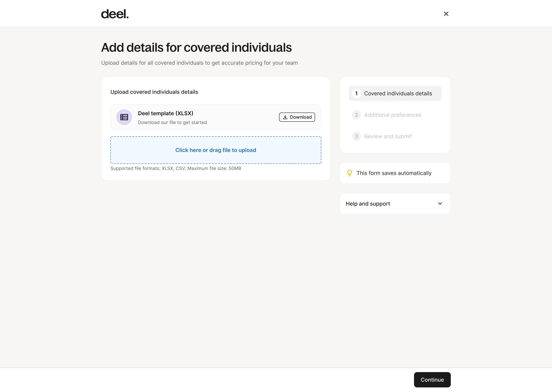Click the dashed file upload dropzone
552x392 pixels.
coord(216,150)
